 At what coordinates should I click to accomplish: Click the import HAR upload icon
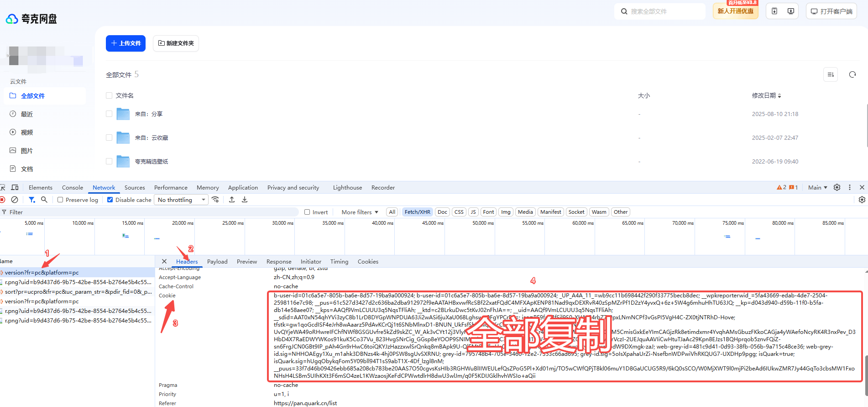pos(232,200)
